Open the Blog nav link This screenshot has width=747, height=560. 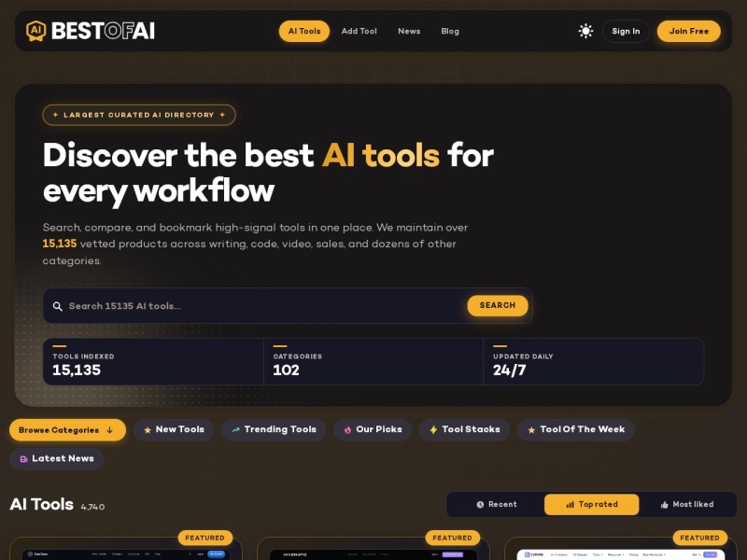[x=450, y=31]
